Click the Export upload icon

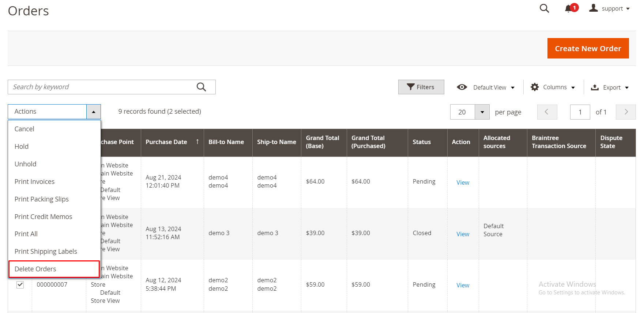pyautogui.click(x=595, y=87)
